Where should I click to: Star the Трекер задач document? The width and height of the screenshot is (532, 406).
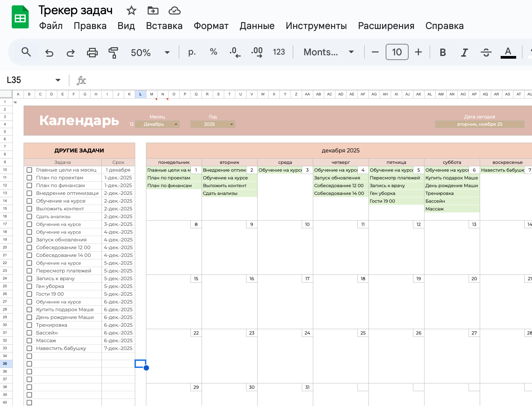coord(131,11)
